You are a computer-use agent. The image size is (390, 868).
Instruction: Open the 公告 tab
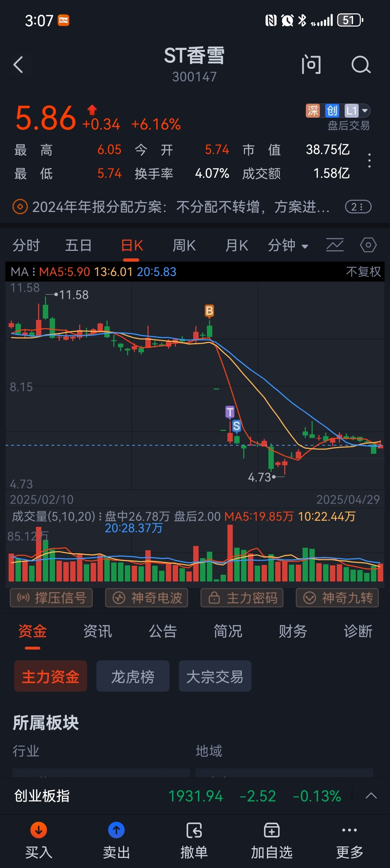point(163,631)
